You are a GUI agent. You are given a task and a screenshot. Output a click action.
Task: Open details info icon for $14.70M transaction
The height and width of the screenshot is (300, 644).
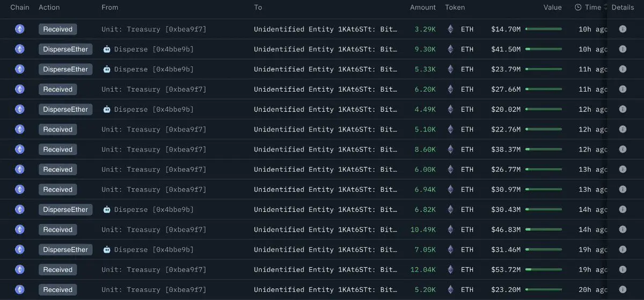623,29
